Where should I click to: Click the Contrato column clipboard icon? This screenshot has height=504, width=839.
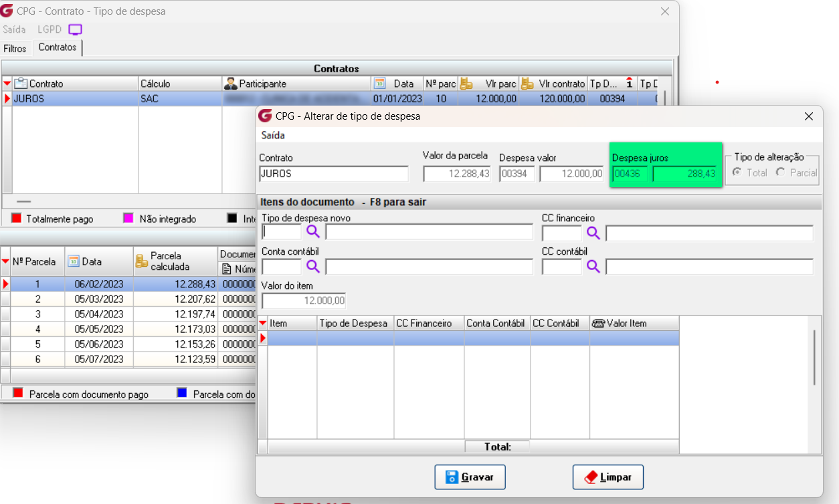(x=21, y=84)
